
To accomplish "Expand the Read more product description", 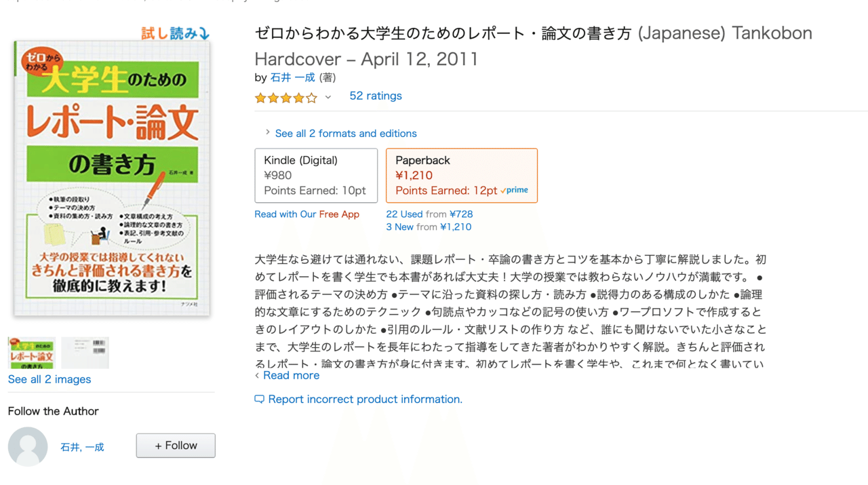I will coord(291,375).
